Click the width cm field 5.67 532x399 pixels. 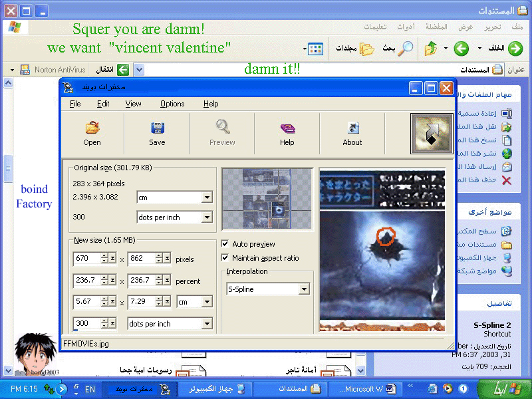click(x=87, y=302)
